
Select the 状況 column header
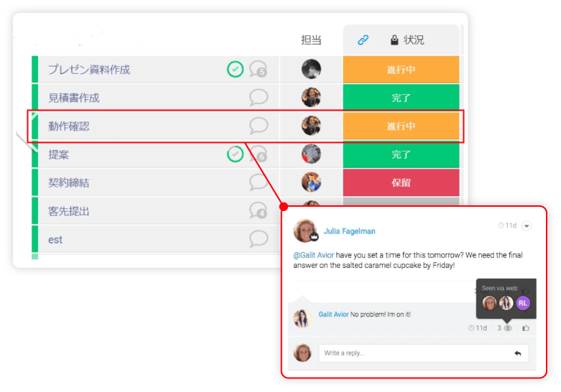[414, 39]
